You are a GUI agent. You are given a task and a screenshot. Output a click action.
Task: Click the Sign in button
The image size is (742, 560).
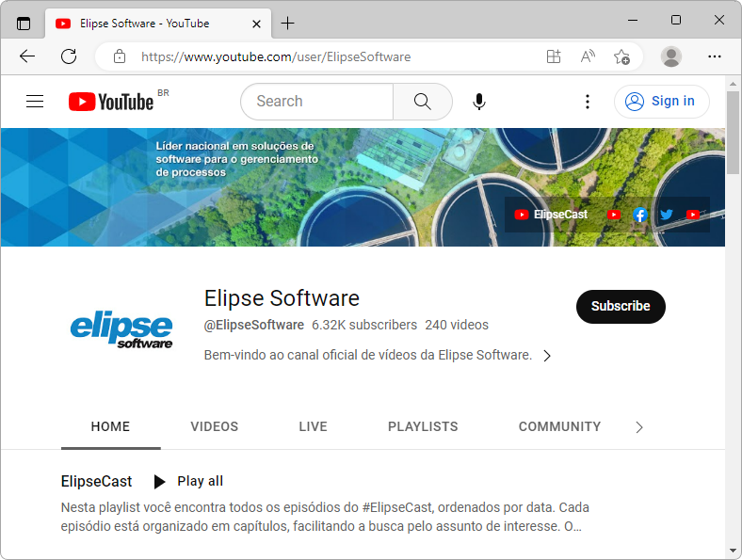(x=661, y=102)
